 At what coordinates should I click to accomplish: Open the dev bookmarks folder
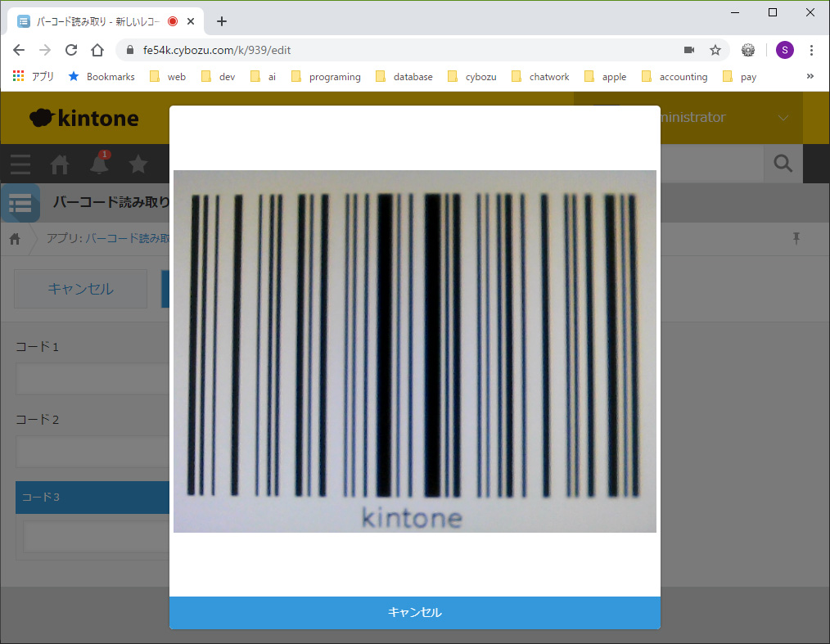coord(218,77)
